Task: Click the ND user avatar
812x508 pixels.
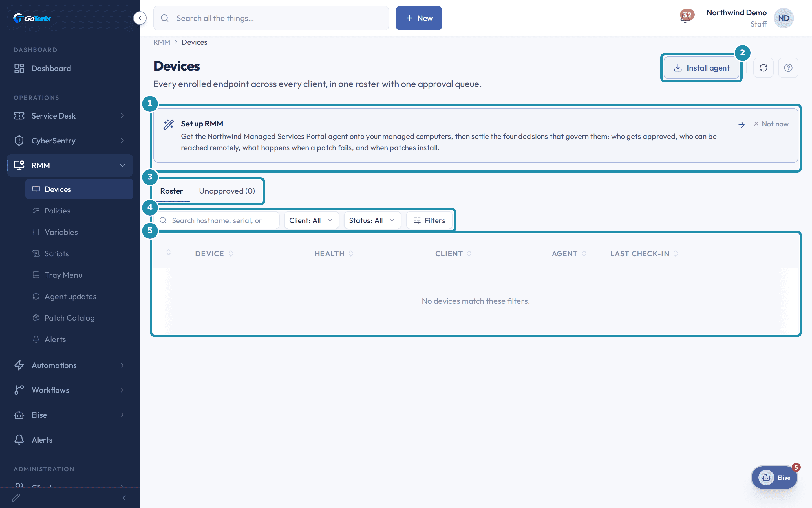Action: (x=784, y=18)
